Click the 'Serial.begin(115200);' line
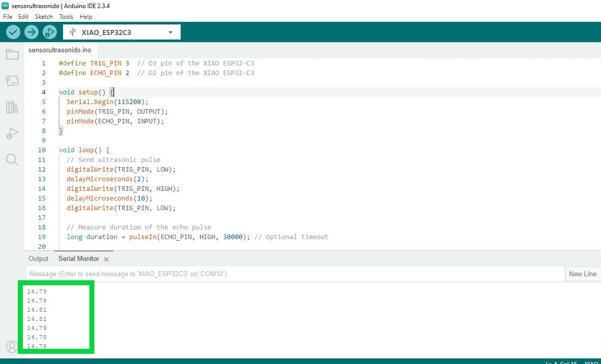This screenshot has height=364, width=601. click(x=107, y=102)
